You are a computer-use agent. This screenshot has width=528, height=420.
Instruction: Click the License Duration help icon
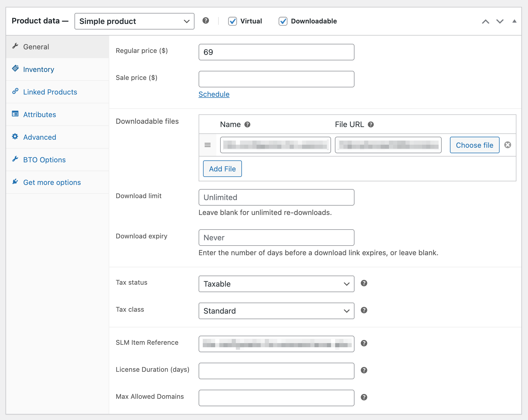[364, 370]
